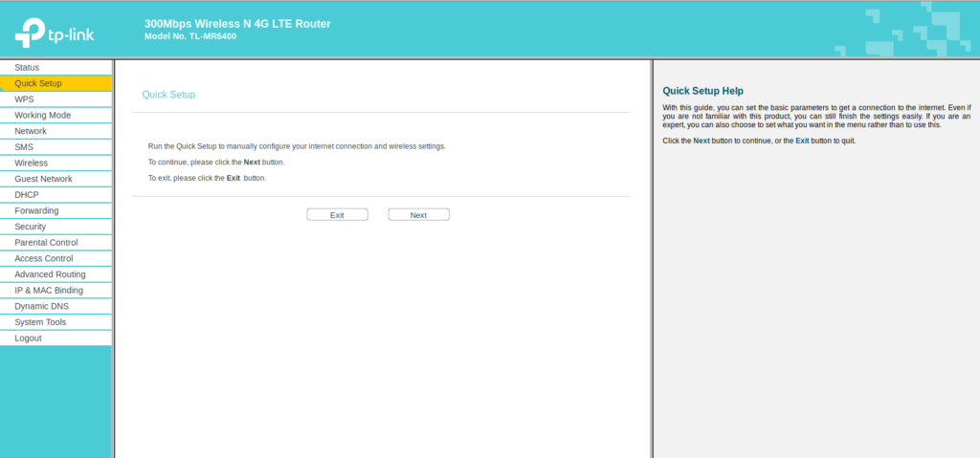
Task: Open Parental Control page
Action: tap(46, 243)
